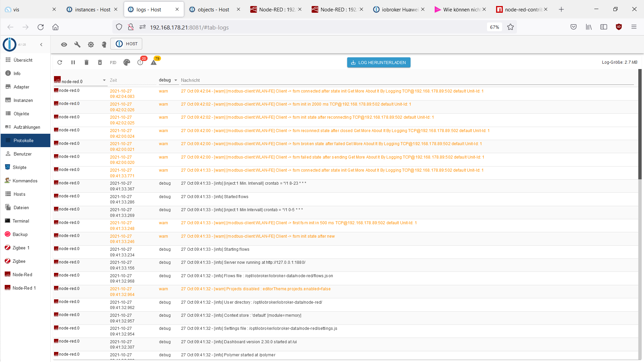Switch to node-red-contrib browser tab
The image size is (644, 362).
point(522,9)
